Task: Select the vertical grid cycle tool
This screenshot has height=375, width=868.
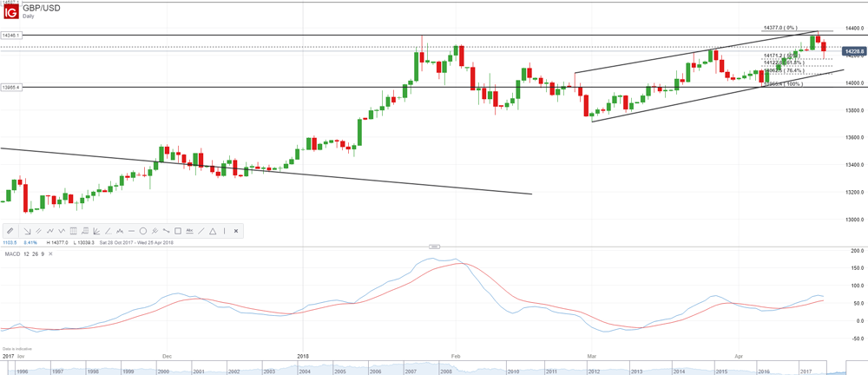Action: coord(74,231)
